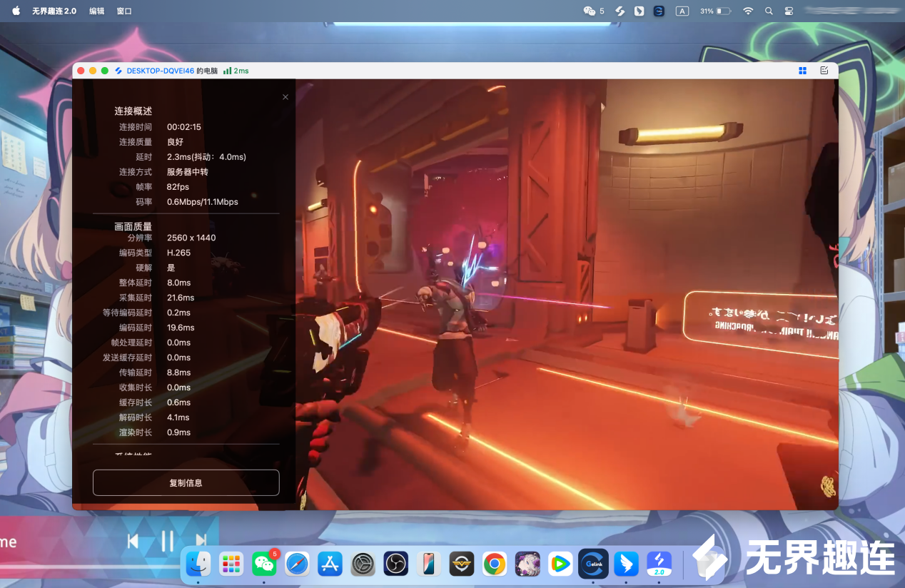
Task: Click the bitrate value 0.6Mbps/11.1Mbps
Action: point(203,202)
